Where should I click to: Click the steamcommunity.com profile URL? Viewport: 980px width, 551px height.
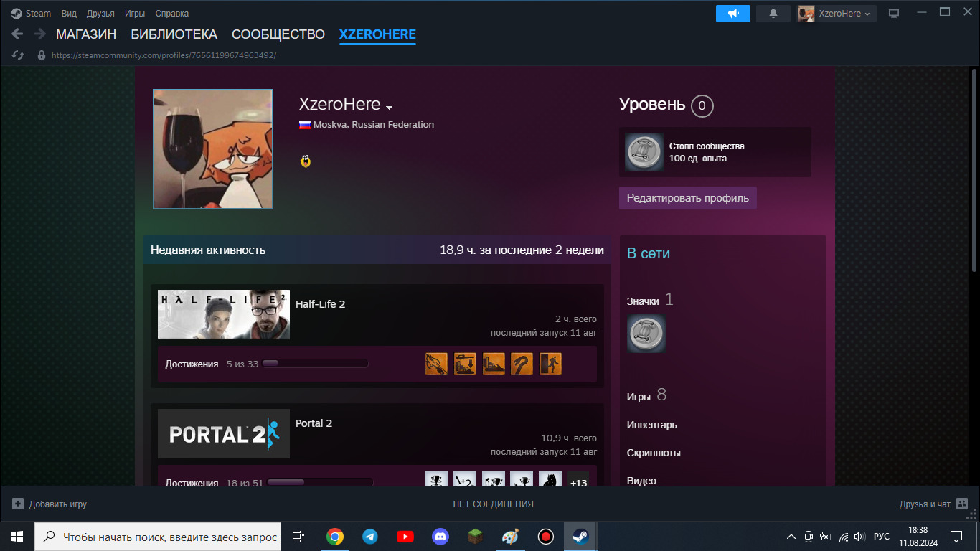tap(164, 55)
